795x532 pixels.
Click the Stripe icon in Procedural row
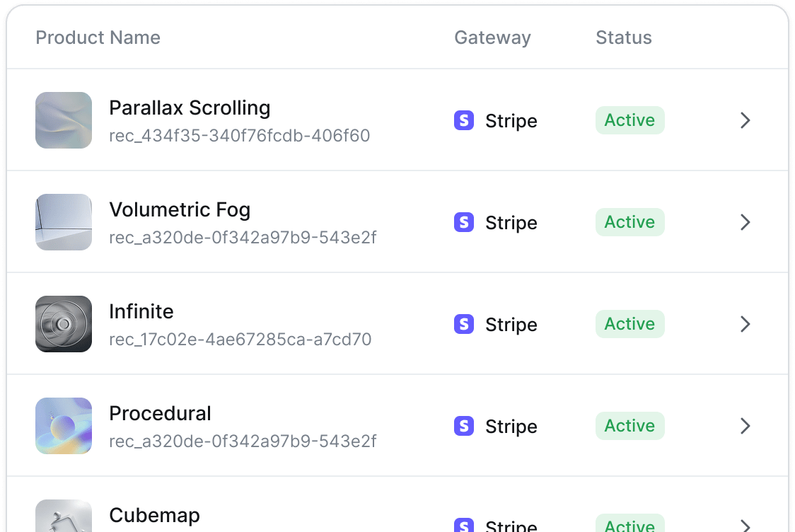(463, 426)
